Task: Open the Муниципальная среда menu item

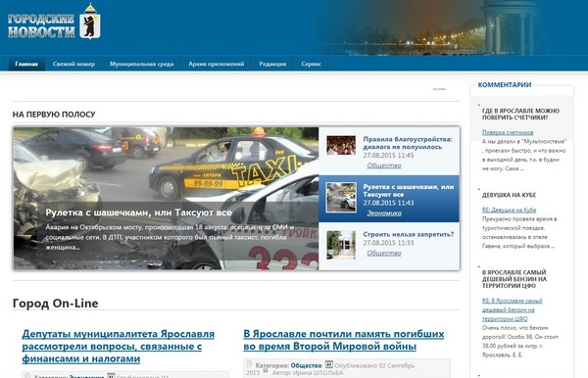Action: [x=141, y=64]
